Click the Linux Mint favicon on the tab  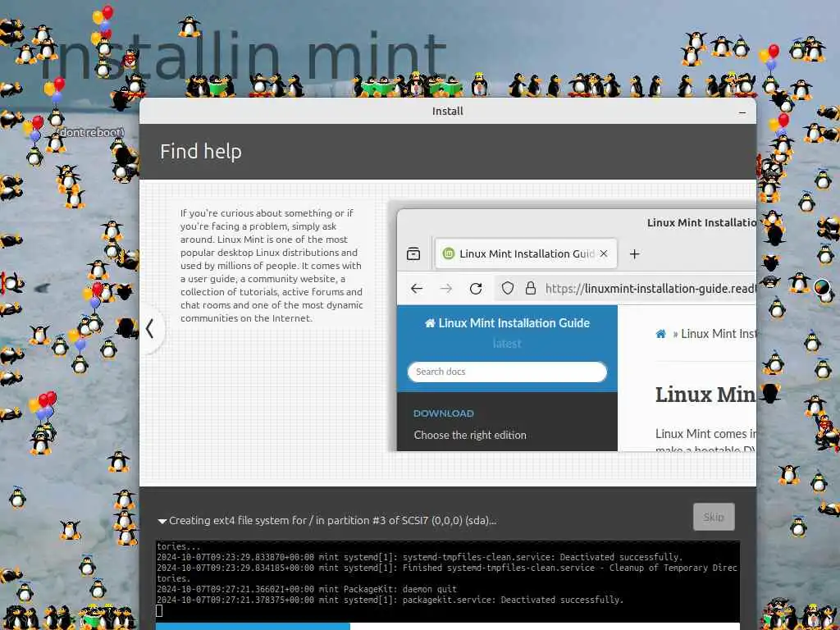pyautogui.click(x=449, y=253)
